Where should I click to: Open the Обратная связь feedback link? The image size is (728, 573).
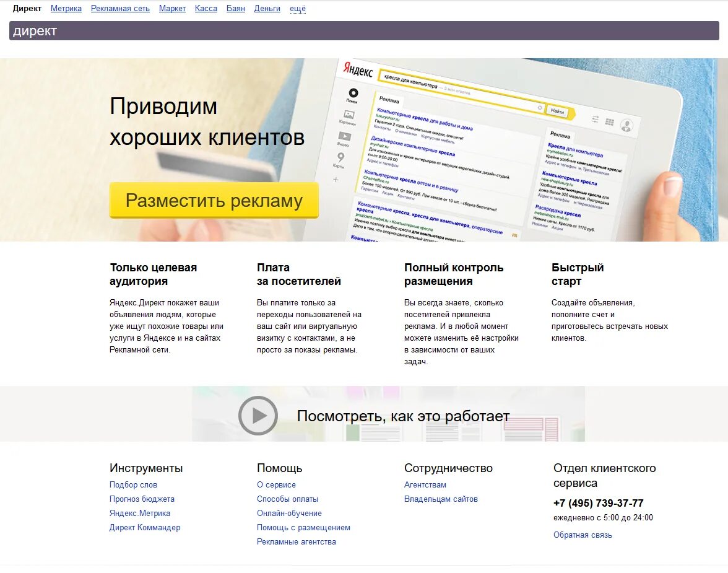click(x=583, y=535)
